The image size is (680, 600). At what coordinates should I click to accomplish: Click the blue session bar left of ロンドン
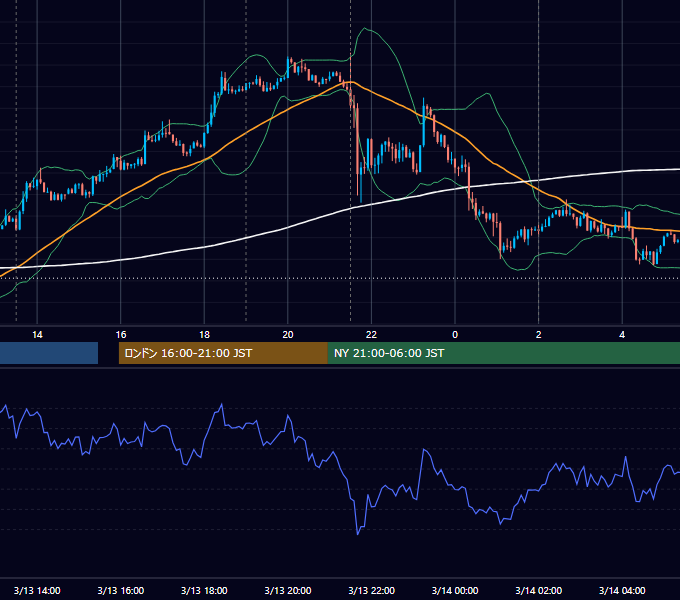pyautogui.click(x=49, y=353)
